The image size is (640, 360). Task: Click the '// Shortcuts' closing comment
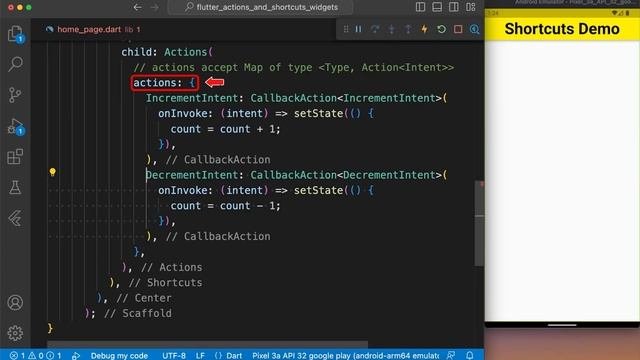click(x=165, y=282)
